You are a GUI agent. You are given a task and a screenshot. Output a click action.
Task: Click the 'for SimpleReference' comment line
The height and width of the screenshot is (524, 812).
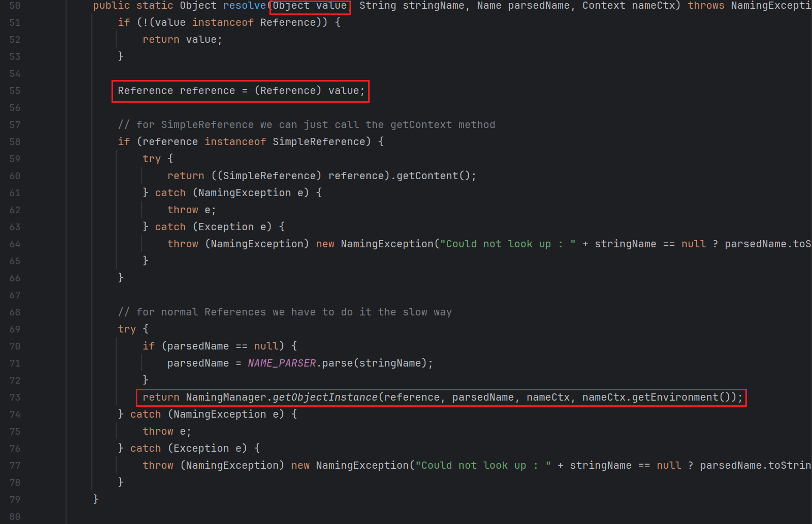(307, 125)
